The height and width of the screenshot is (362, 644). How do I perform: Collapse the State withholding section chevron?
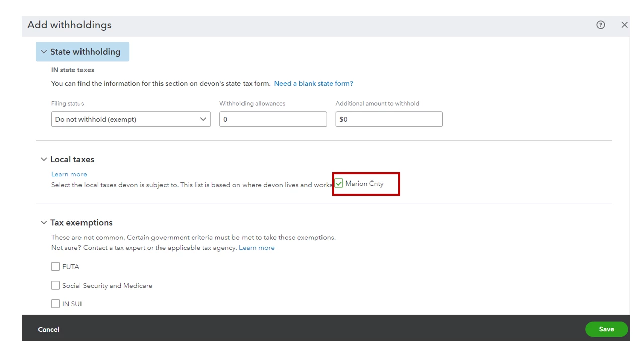[44, 52]
